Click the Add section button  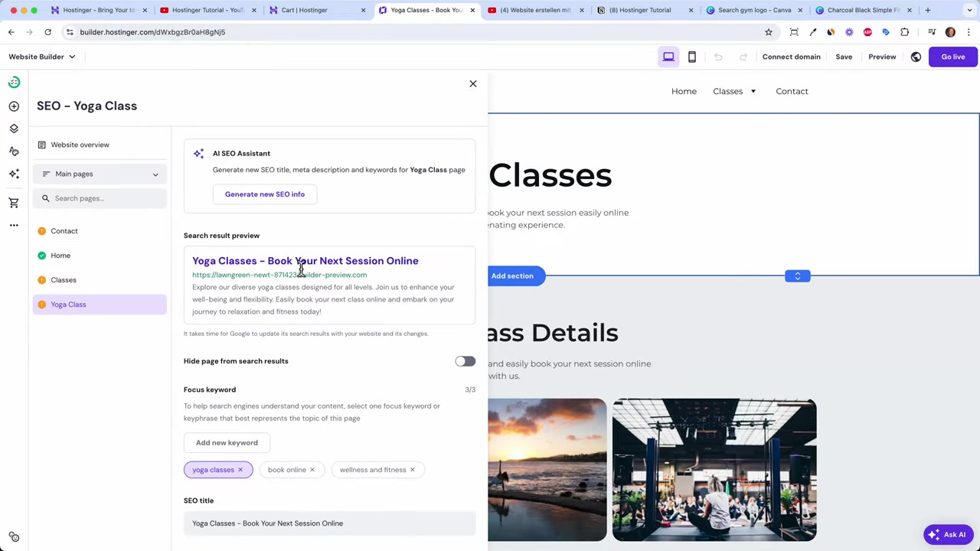(512, 276)
